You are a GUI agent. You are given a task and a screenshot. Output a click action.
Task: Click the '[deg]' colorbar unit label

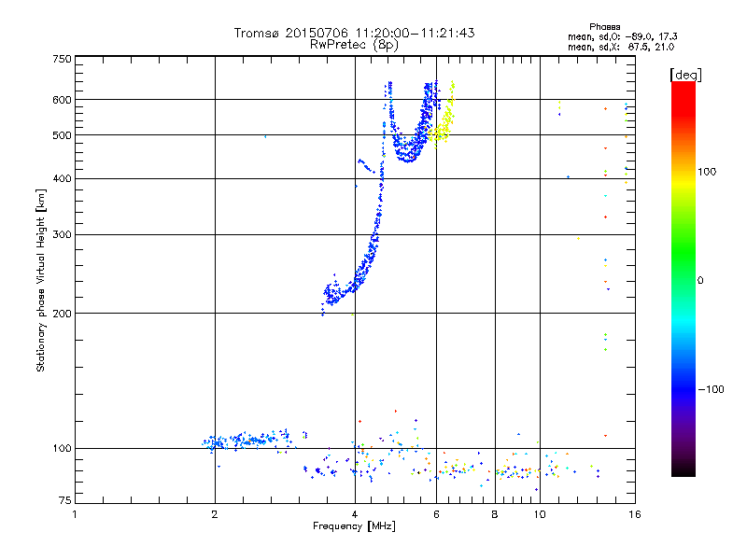pyautogui.click(x=685, y=75)
